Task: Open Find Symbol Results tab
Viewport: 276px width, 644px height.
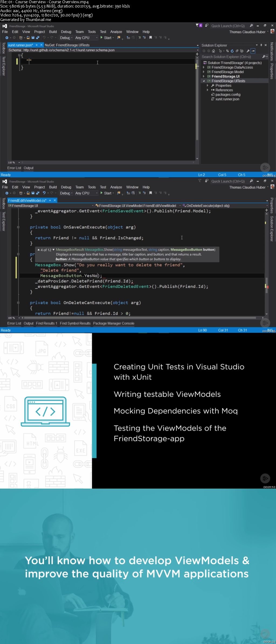Action: (x=75, y=323)
